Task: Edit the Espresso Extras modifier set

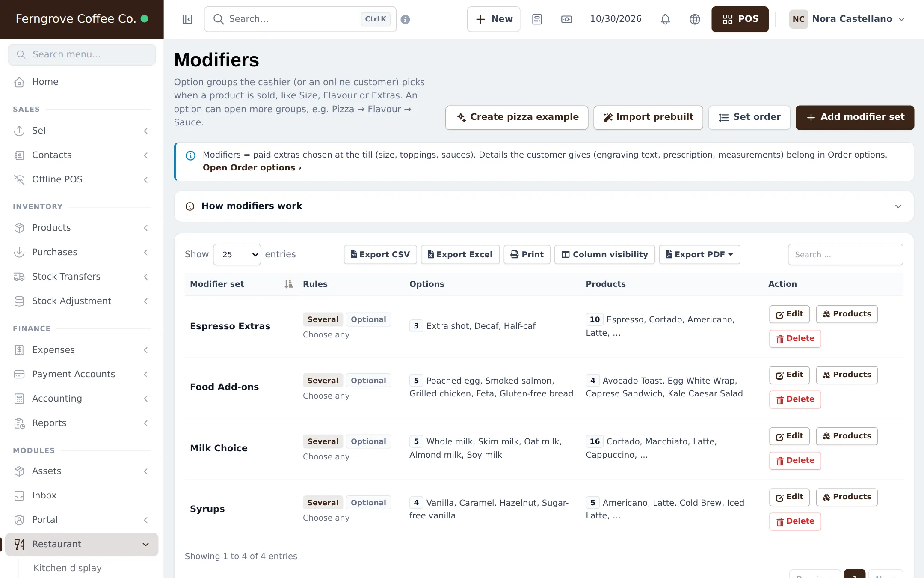Action: tap(790, 314)
